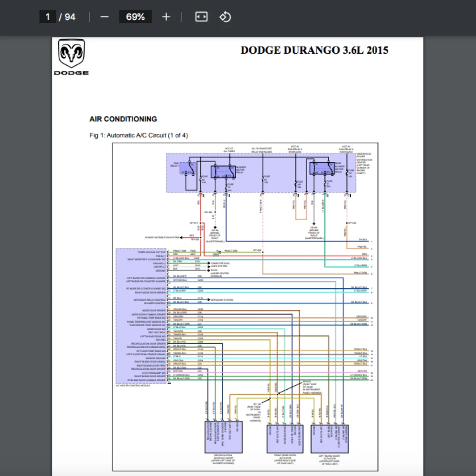Click the Dodge Durango 3.6L 2015 title
Image resolution: width=476 pixels, height=476 pixels.
[314, 50]
